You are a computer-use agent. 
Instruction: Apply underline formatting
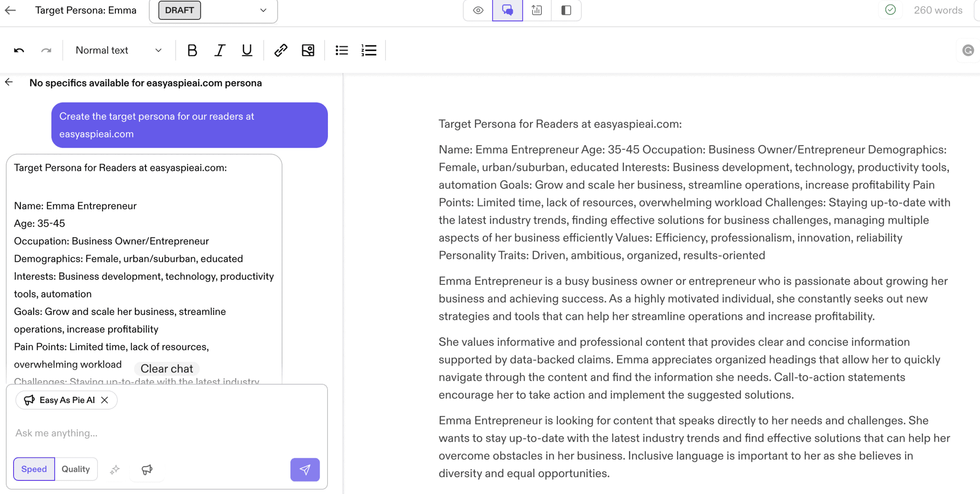tap(247, 50)
